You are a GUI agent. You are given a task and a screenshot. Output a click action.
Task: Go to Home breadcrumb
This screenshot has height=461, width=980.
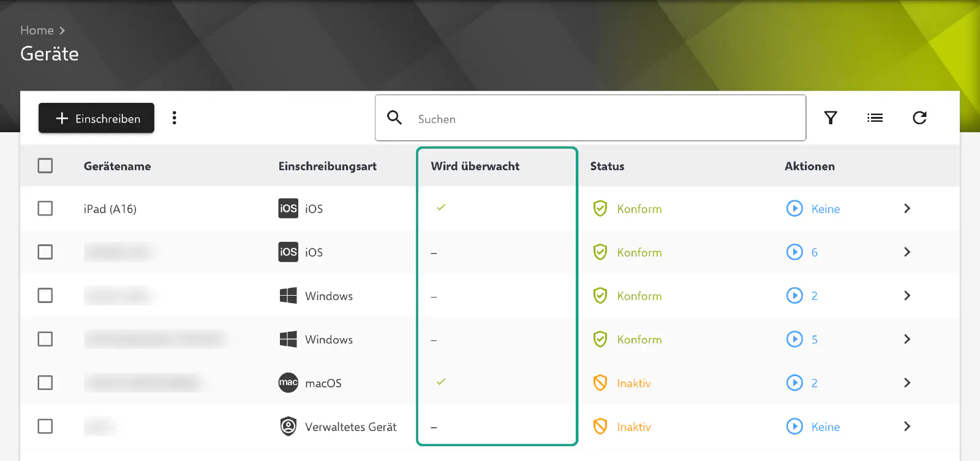[x=37, y=30]
